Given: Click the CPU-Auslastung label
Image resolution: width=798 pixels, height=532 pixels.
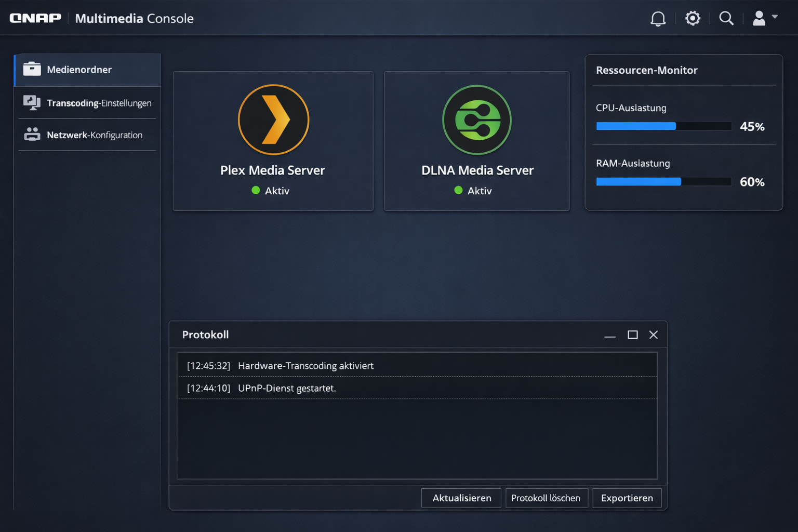Looking at the screenshot, I should point(631,108).
